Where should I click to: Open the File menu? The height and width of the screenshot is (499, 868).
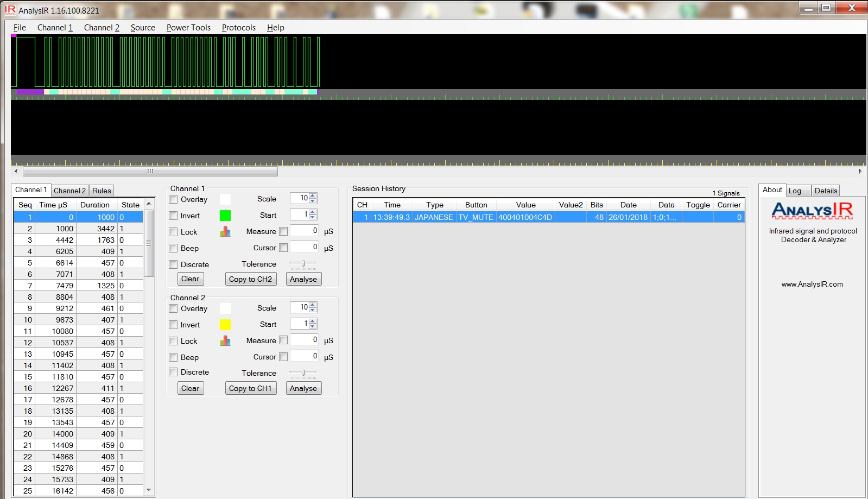tap(20, 28)
